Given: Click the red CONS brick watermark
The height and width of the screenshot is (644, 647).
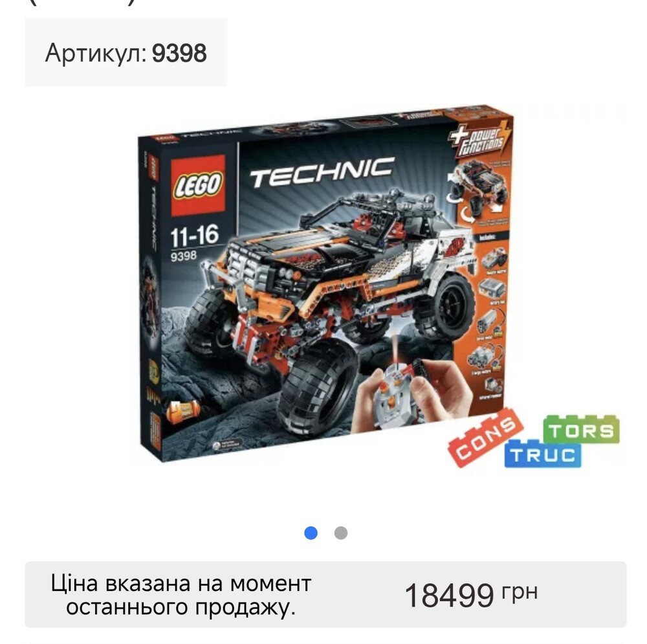Looking at the screenshot, I should [486, 438].
